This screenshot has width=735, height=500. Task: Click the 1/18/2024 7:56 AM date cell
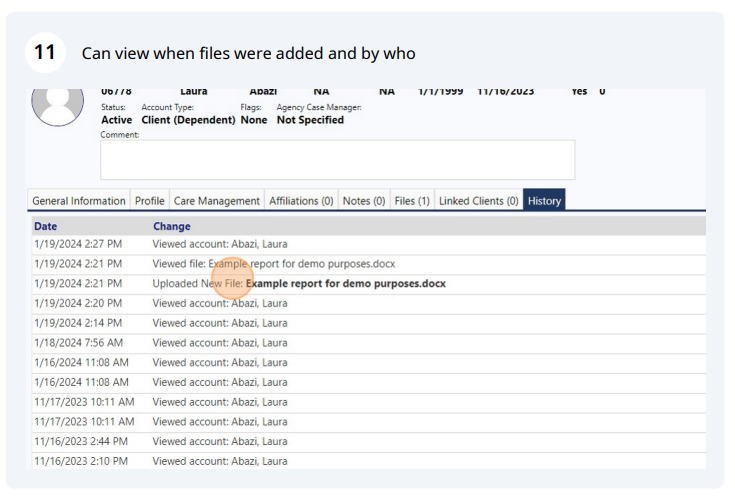pos(78,343)
